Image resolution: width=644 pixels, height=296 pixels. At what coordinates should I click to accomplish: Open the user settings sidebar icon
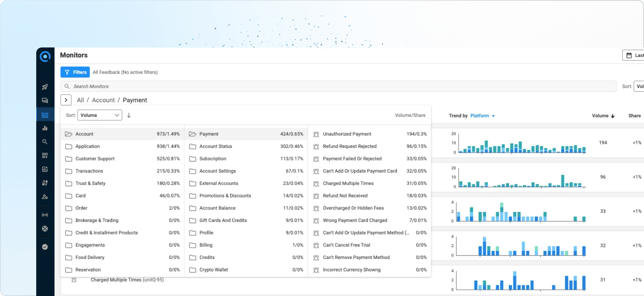pos(45,197)
